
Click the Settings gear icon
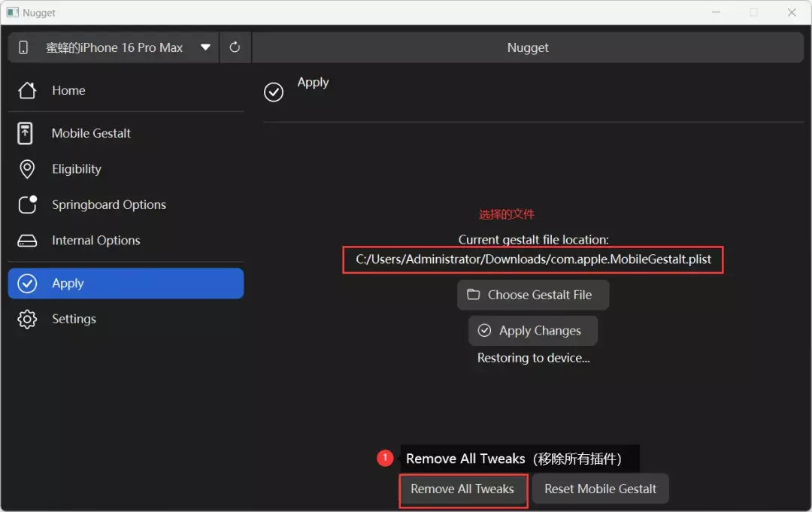(x=27, y=319)
